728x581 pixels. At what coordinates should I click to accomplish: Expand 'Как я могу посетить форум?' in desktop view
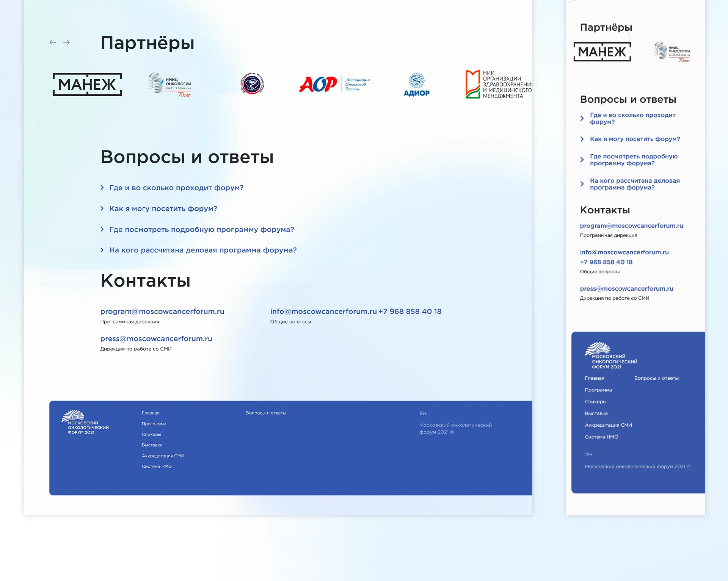159,209
